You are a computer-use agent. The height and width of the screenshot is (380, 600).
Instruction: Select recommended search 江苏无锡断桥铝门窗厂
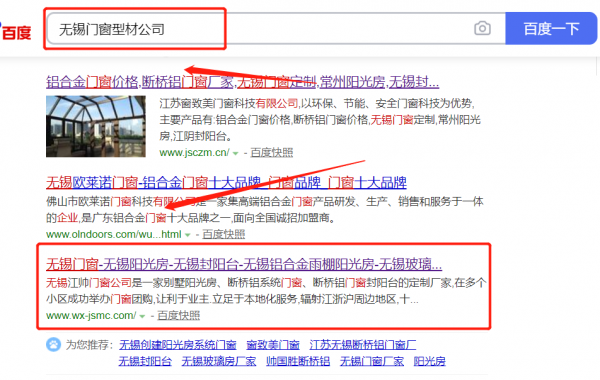[362, 345]
